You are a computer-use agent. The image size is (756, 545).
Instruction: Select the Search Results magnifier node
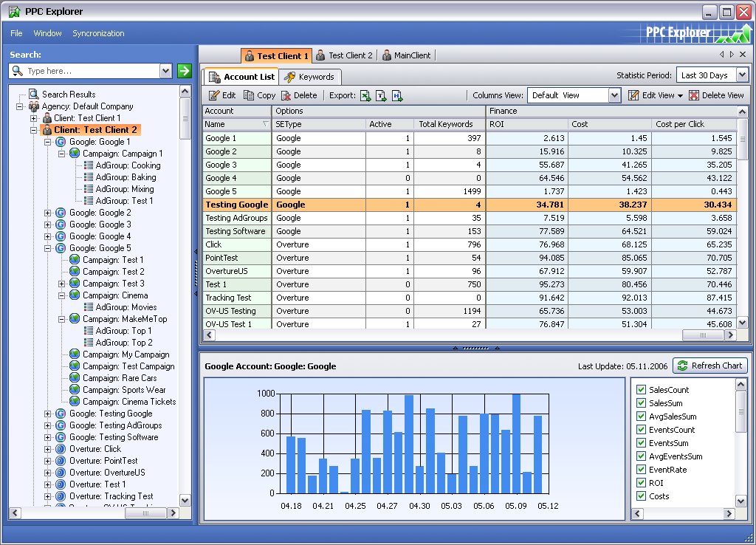34,94
